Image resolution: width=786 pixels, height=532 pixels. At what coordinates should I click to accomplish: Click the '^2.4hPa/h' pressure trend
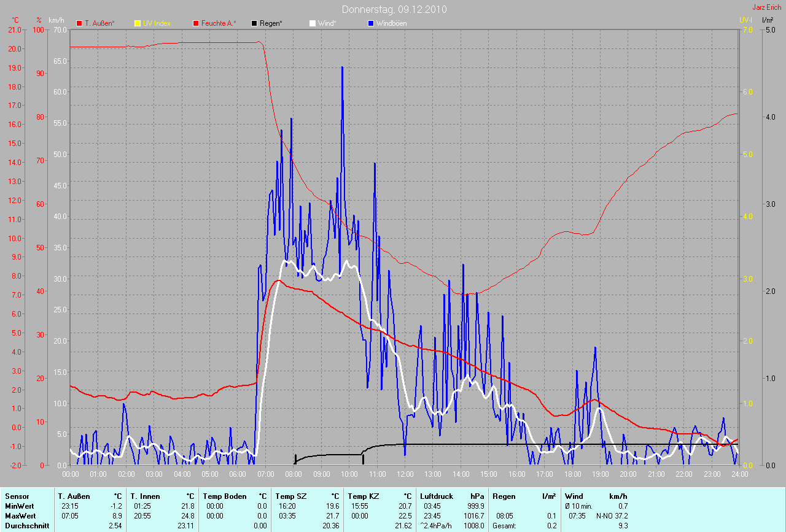tap(437, 526)
